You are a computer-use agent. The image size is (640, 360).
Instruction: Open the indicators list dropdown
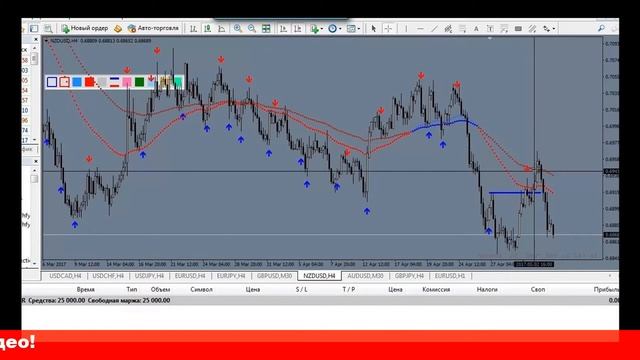coord(316,29)
